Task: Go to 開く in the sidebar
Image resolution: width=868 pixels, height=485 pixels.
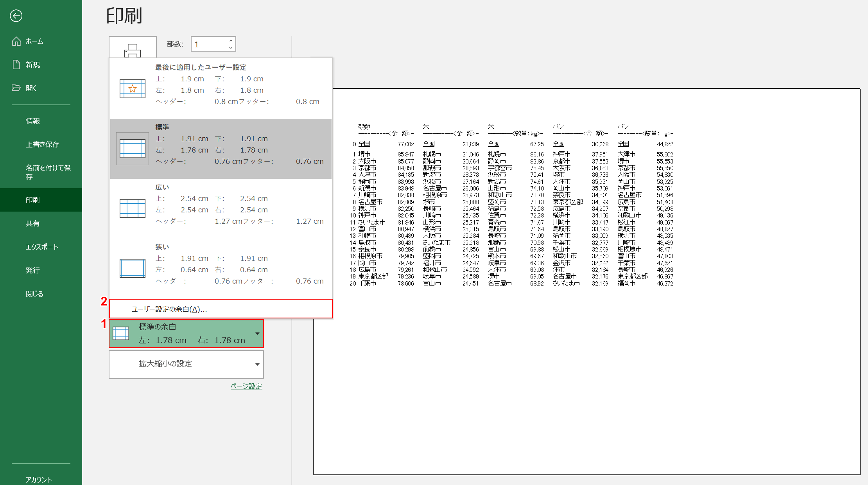Action: point(41,88)
